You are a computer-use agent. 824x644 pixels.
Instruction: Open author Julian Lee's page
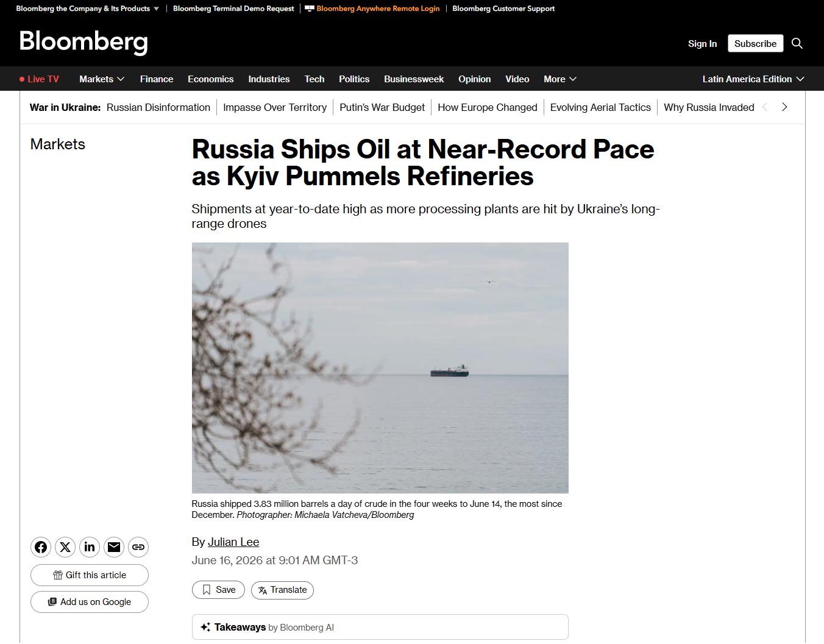(x=233, y=542)
